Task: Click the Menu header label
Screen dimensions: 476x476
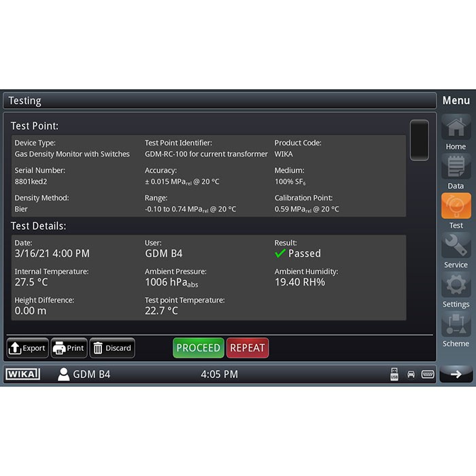Action: pos(456,101)
